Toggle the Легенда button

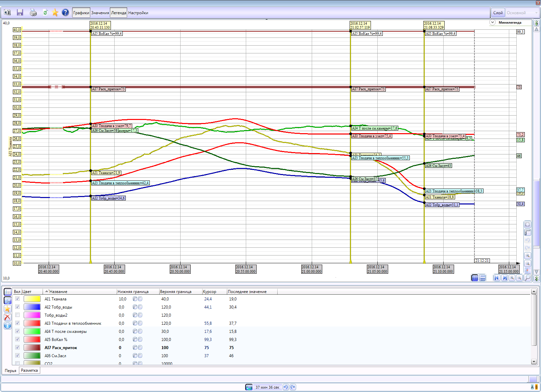coord(118,13)
